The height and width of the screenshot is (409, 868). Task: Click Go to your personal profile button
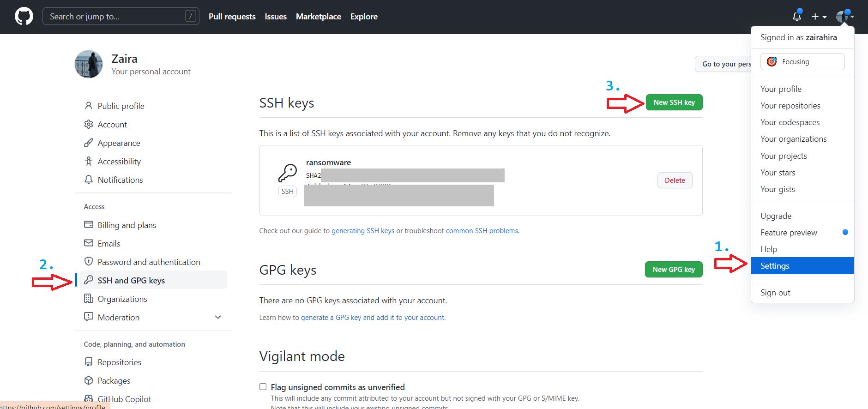click(723, 64)
